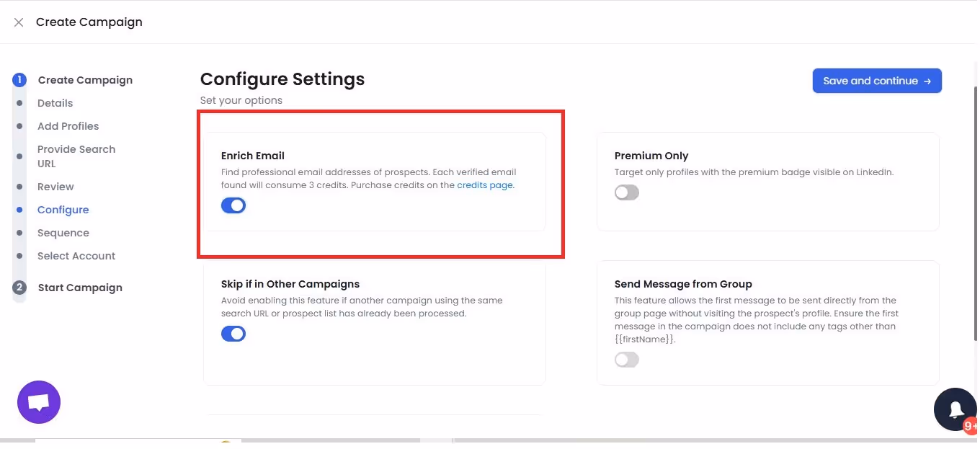Click the Save and continue button

coord(877,80)
